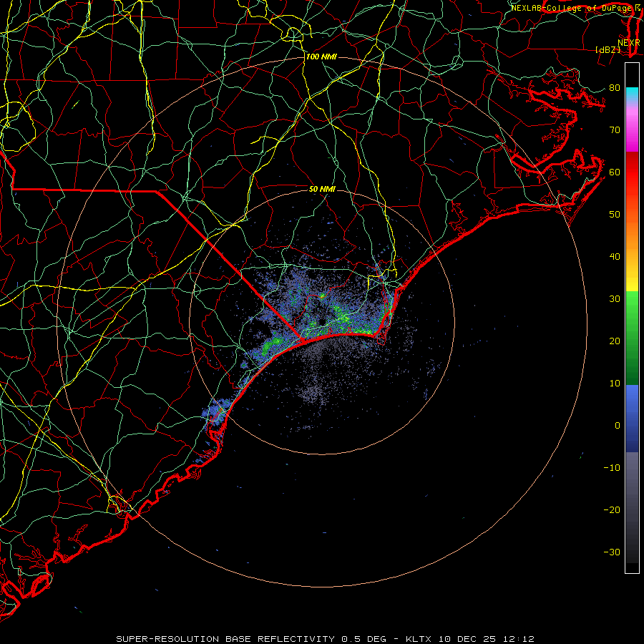Click the 40 dBZ scale value

(615, 257)
